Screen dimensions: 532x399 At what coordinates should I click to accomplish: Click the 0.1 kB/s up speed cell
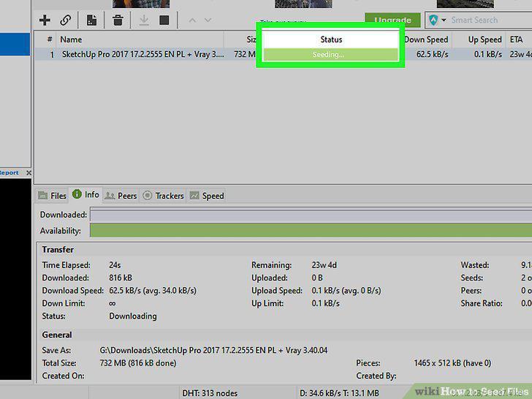[488, 54]
